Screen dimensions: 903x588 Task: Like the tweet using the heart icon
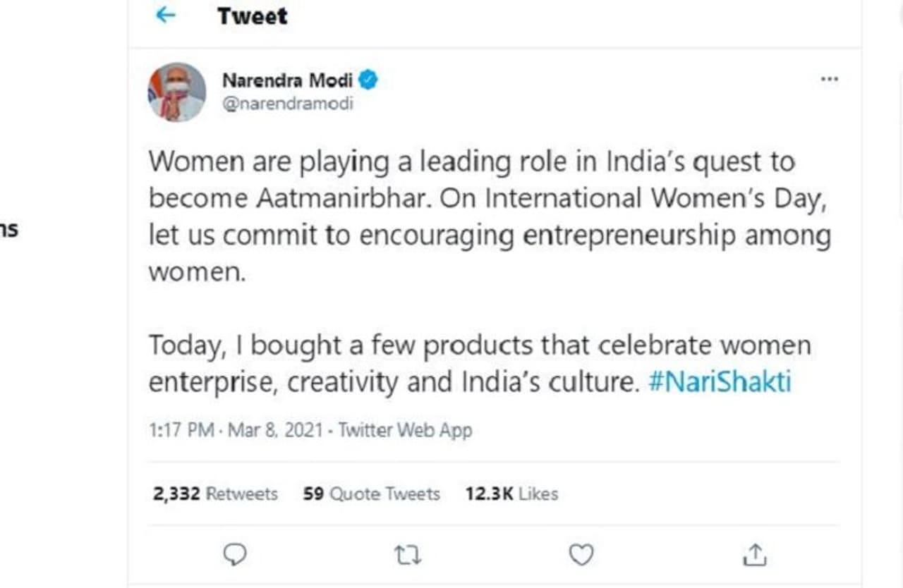580,555
